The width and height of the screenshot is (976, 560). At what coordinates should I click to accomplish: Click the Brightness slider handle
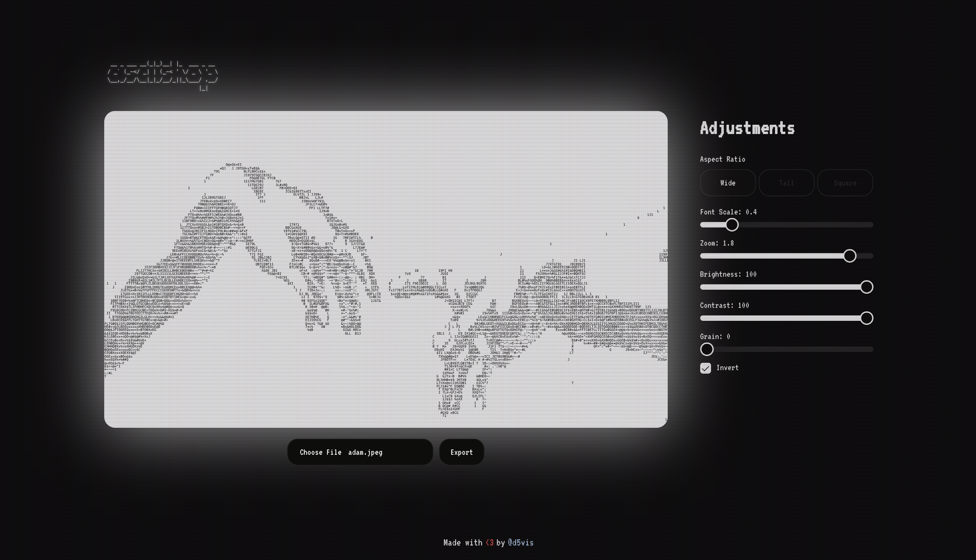[866, 287]
